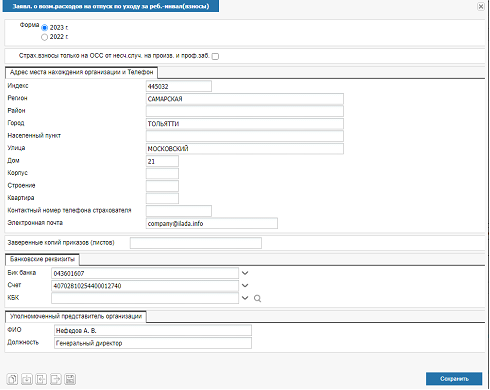The width and height of the screenshot is (490, 390).
Task: Click the Бик банка field with 043601607
Action: [x=145, y=273]
